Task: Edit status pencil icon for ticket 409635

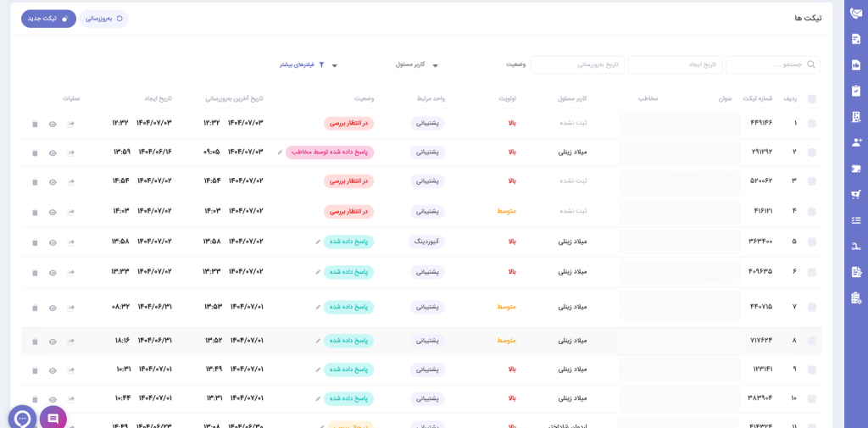Action: 318,272
